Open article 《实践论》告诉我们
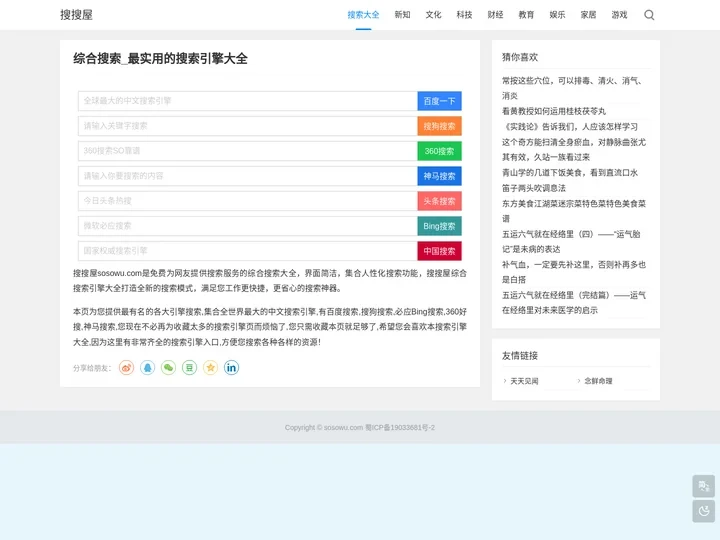The width and height of the screenshot is (720, 540). click(x=570, y=127)
